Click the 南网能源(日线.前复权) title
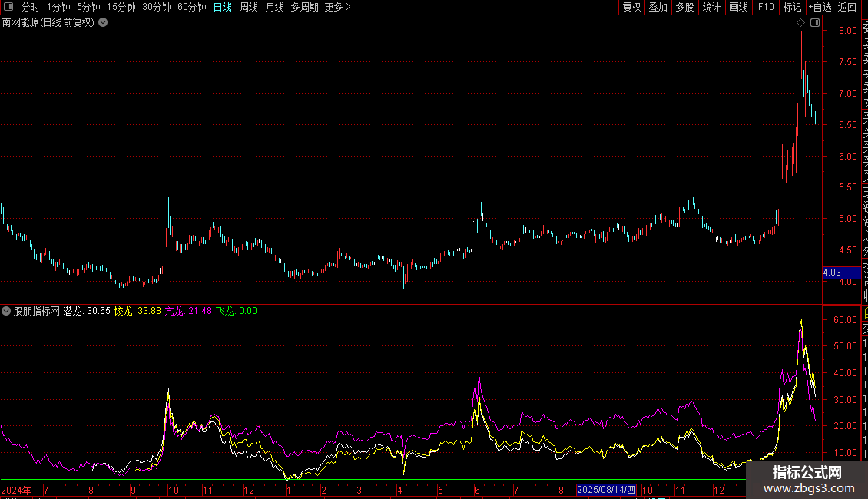868x499 pixels. [48, 23]
